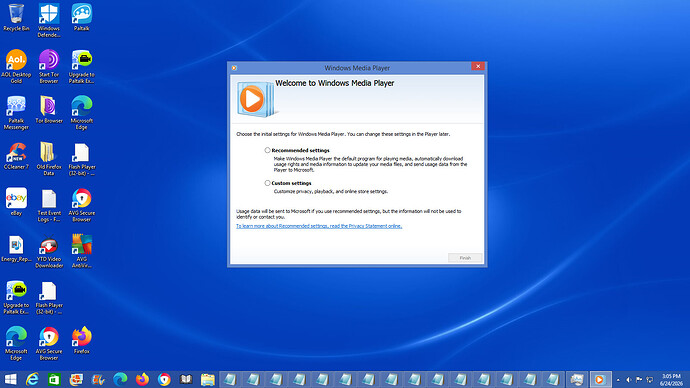Click the open-book icon on the taskbar
Screen dimensions: 690x388
click(x=186, y=379)
